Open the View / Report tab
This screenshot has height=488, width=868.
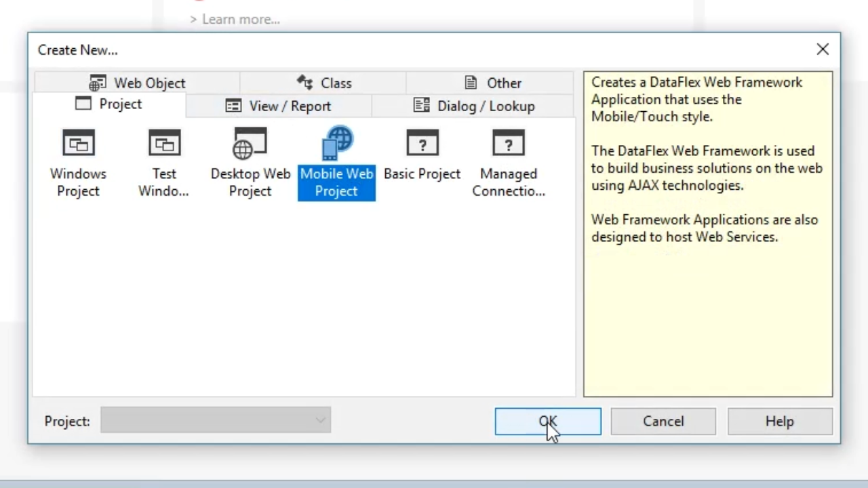pyautogui.click(x=278, y=106)
